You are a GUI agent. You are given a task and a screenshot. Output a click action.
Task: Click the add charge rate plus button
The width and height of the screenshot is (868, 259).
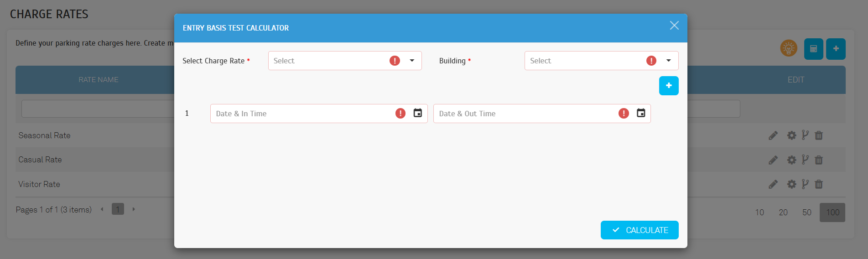coord(836,49)
